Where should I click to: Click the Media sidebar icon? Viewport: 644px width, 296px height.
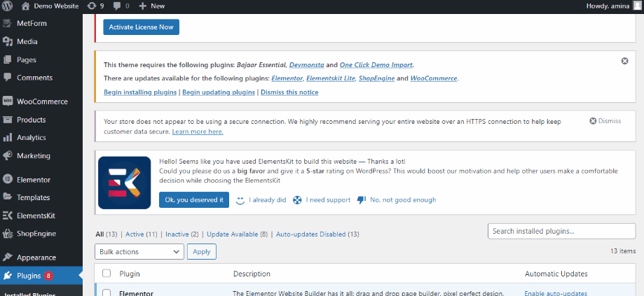click(x=7, y=41)
